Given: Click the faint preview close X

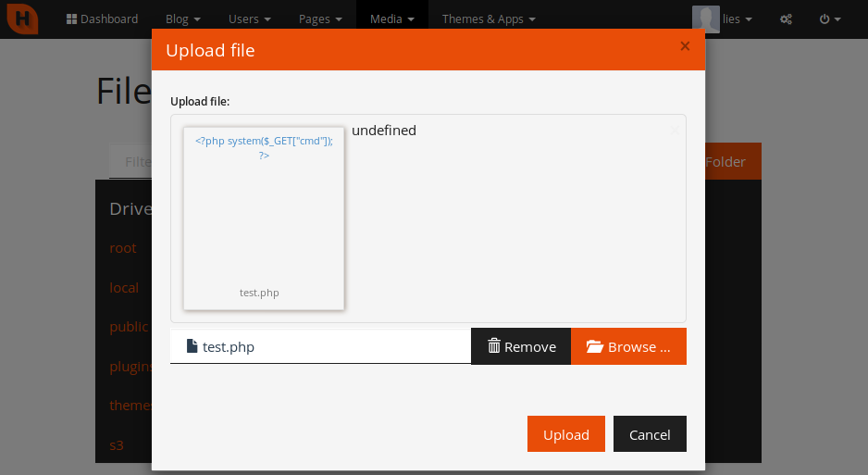Looking at the screenshot, I should tap(675, 131).
